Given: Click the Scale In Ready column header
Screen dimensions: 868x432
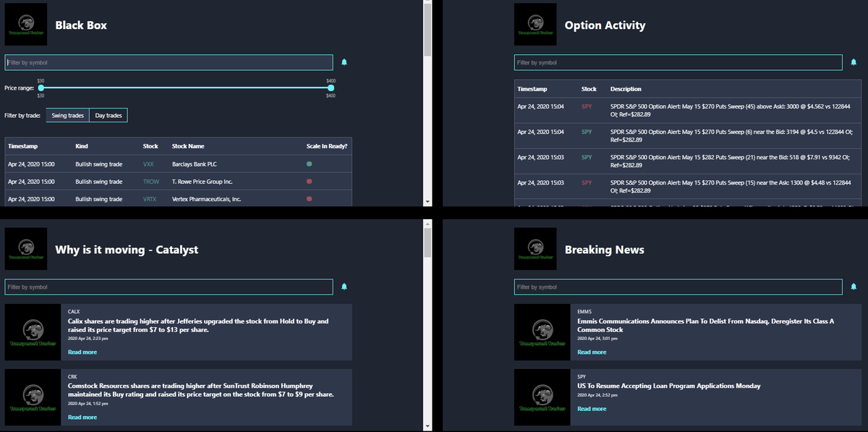Looking at the screenshot, I should coord(327,146).
